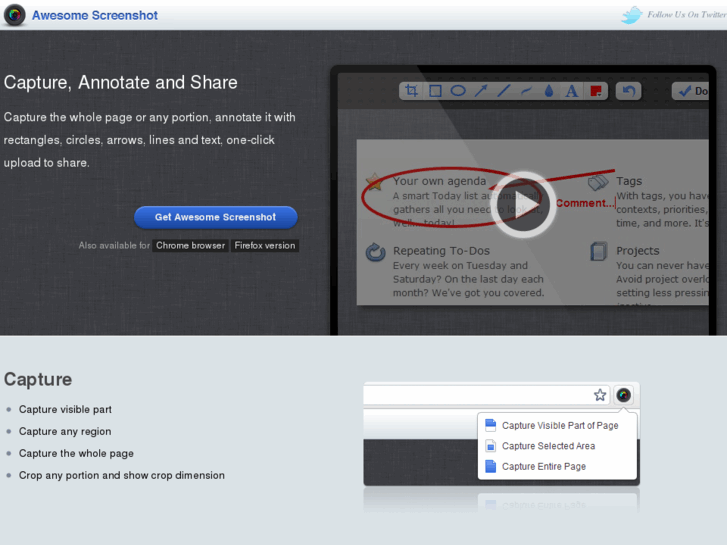727x545 pixels.
Task: Click the Projects icon in demo
Action: click(599, 251)
